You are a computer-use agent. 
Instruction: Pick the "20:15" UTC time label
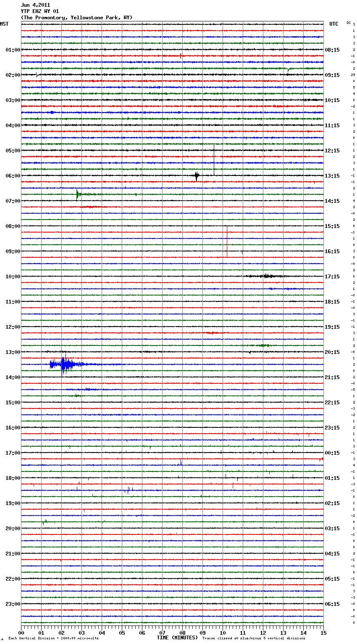pos(332,352)
